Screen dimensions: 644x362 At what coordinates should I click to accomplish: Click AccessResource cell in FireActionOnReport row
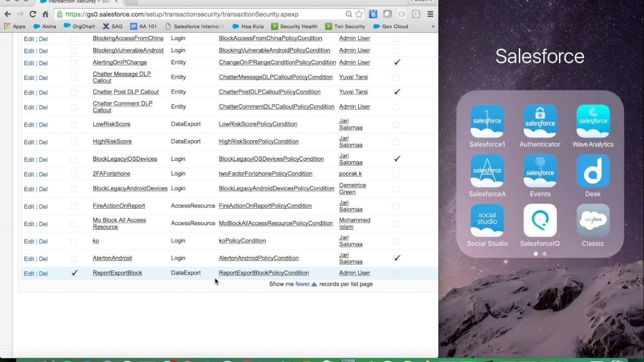(x=193, y=206)
